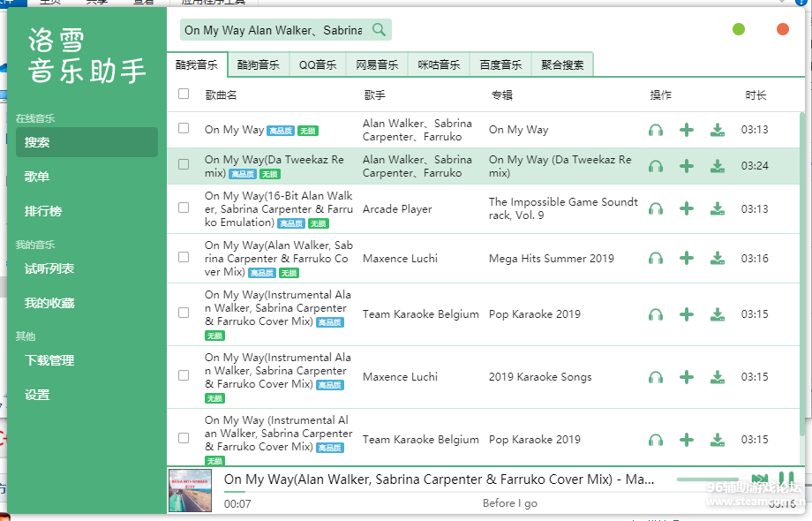Image resolution: width=812 pixels, height=521 pixels.
Task: Select the checkbox for Arcade Player song
Action: (184, 208)
